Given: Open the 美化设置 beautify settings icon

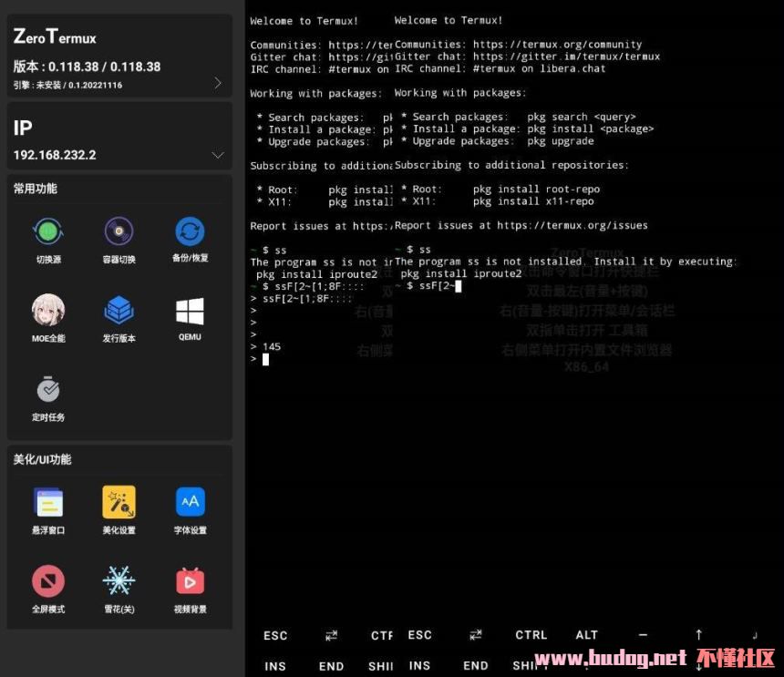Looking at the screenshot, I should pyautogui.click(x=119, y=502).
